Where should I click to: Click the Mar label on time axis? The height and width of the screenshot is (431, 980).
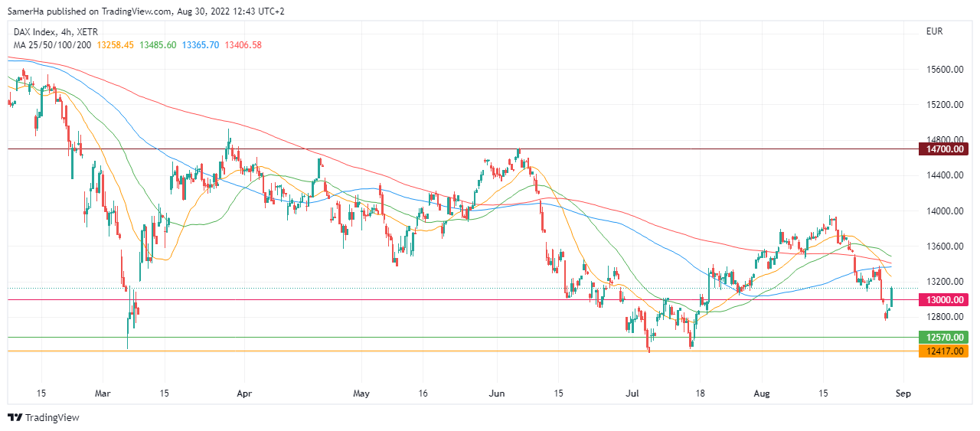click(102, 393)
